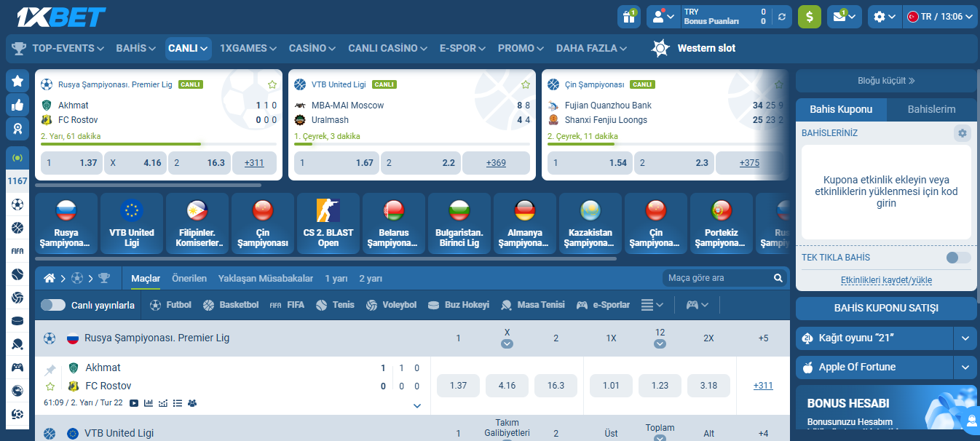Image resolution: width=980 pixels, height=441 pixels.
Task: Favorite the Rusya Şampiyonası top card star
Action: point(272,84)
